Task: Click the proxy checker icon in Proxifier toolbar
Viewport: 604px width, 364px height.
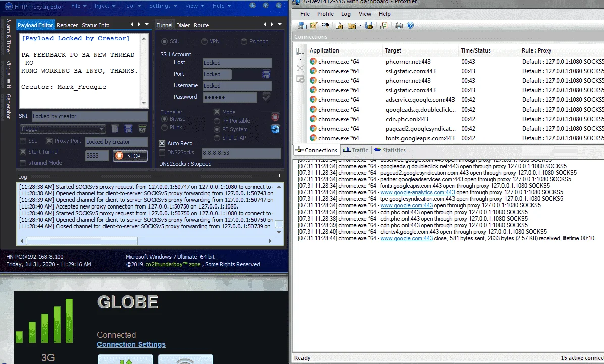Action: pos(384,25)
